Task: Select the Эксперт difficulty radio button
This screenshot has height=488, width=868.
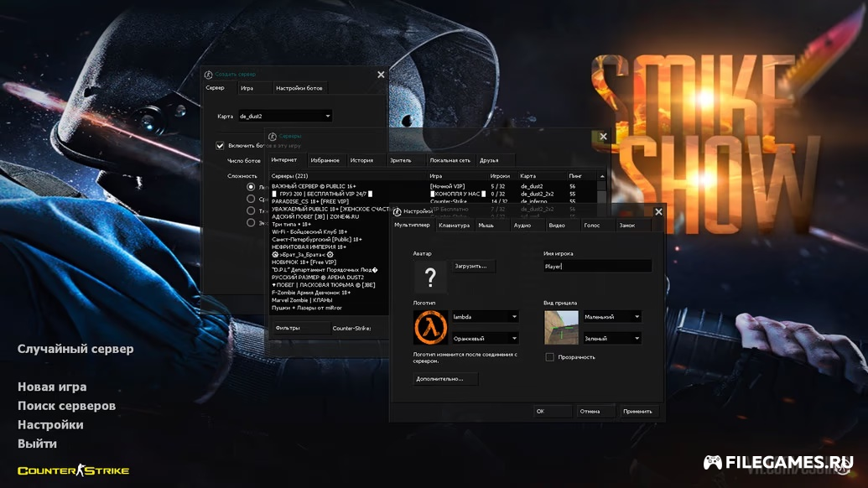Action: point(251,222)
